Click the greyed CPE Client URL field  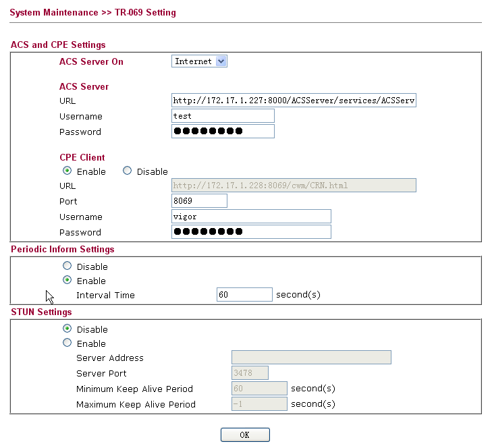(294, 186)
